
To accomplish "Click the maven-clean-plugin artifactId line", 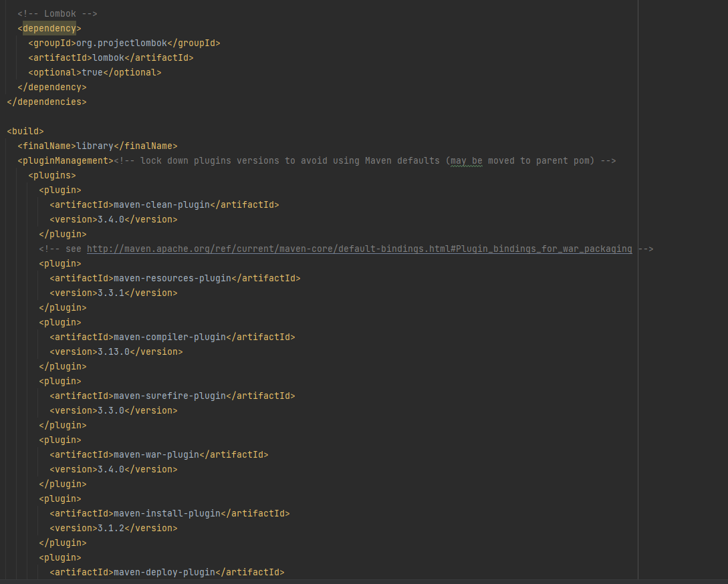I will pos(164,204).
